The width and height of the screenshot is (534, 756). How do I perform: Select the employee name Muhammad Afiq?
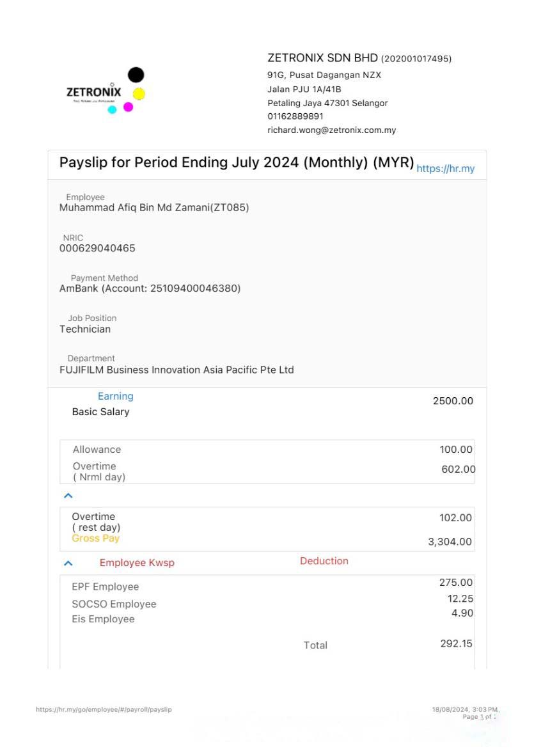(x=153, y=207)
